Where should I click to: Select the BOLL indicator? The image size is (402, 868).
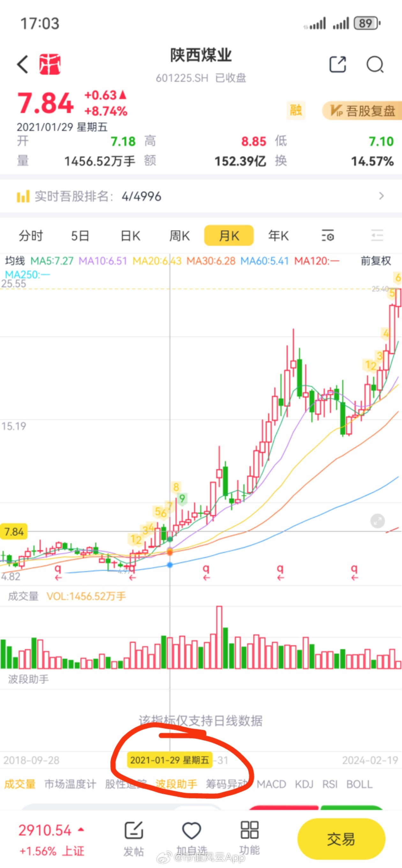(x=359, y=784)
